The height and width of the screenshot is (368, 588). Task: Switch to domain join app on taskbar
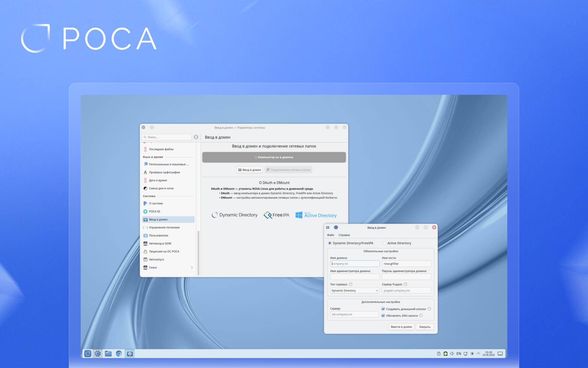pos(130,354)
